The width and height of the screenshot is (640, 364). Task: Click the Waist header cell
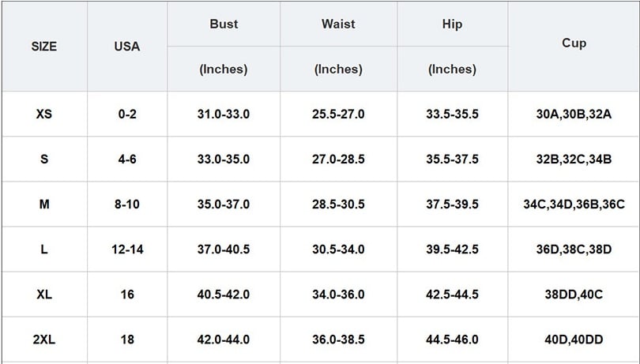[x=338, y=24]
